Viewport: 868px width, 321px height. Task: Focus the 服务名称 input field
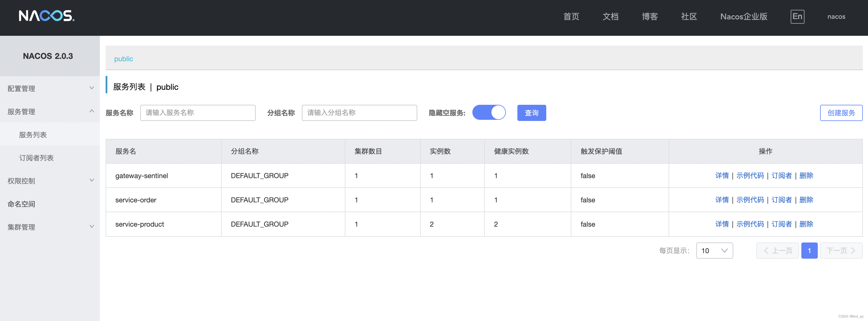[x=198, y=113]
